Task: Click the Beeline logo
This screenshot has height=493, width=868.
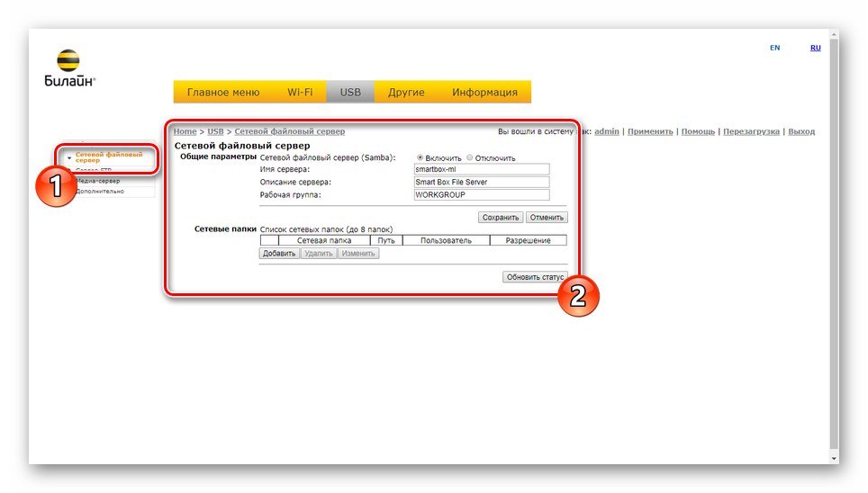Action: (x=68, y=68)
